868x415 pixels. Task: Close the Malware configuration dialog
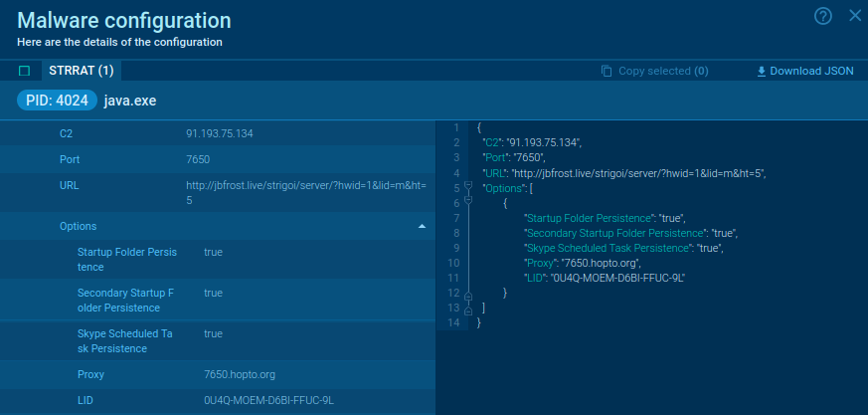pos(854,15)
